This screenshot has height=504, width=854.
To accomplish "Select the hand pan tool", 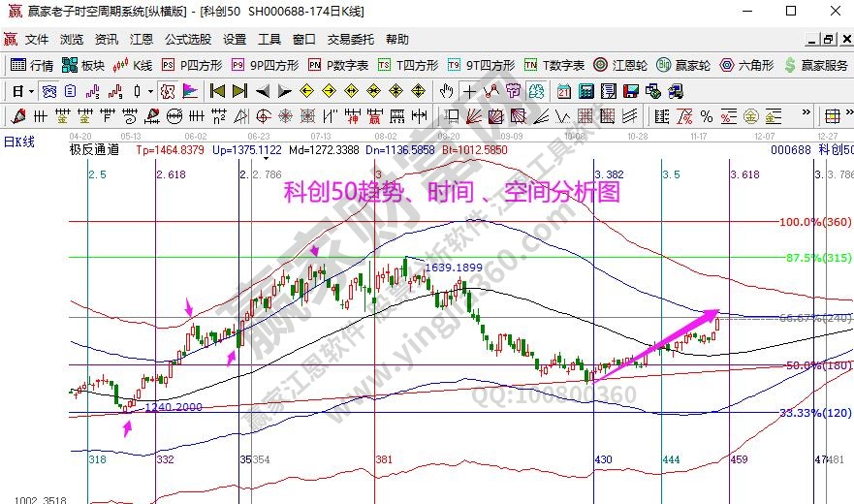I will tap(446, 91).
